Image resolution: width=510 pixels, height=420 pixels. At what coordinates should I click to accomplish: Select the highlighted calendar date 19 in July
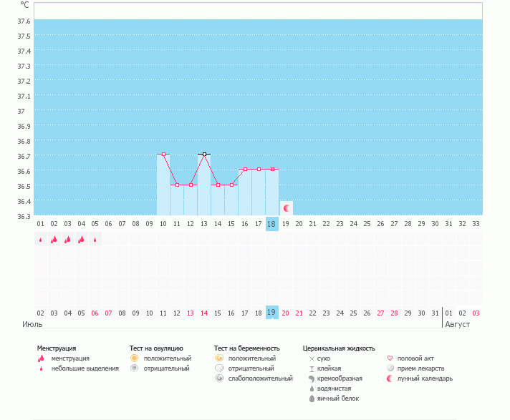click(271, 313)
